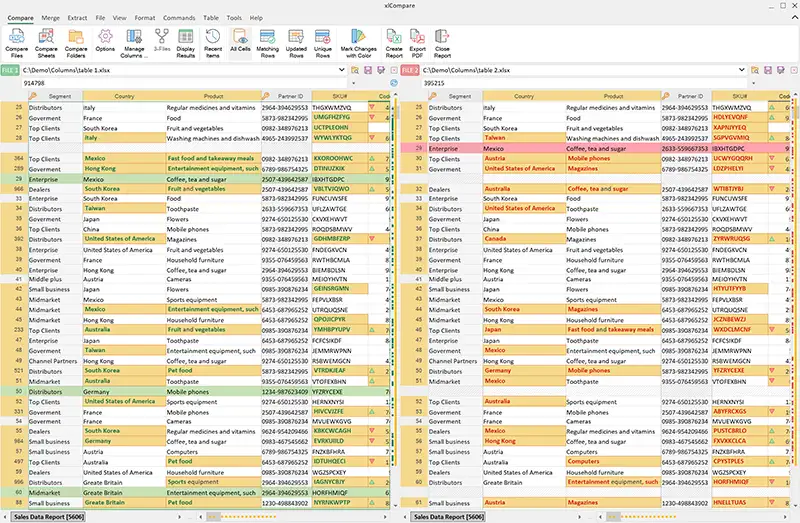Toggle Updated Rows filter
This screenshot has height=523, width=800.
[x=296, y=43]
